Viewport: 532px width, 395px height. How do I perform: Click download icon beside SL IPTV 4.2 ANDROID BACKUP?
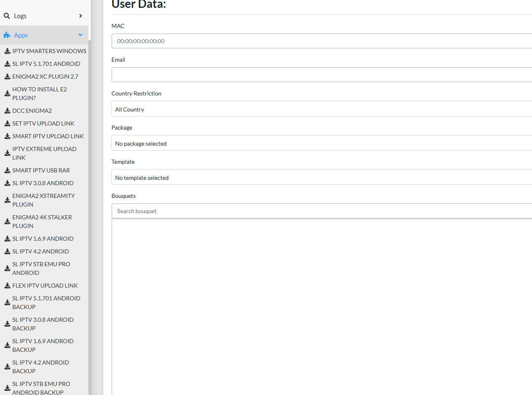(7, 367)
